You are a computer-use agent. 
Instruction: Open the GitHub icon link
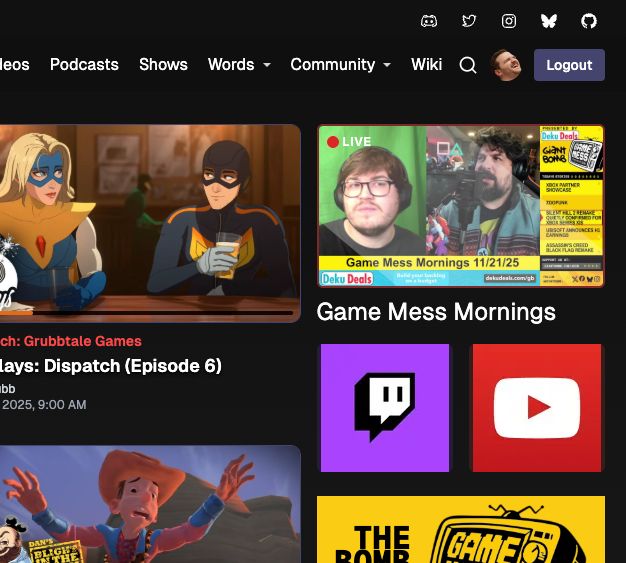point(589,21)
